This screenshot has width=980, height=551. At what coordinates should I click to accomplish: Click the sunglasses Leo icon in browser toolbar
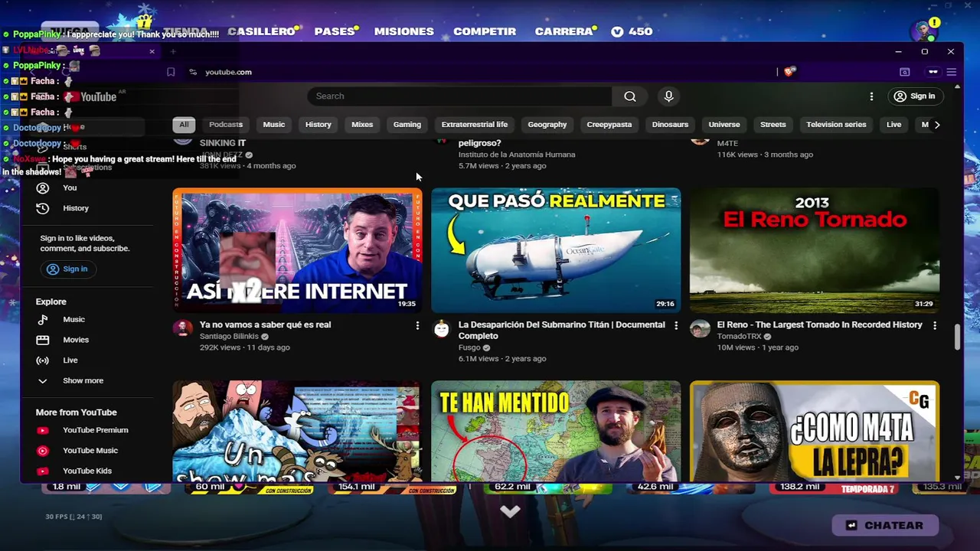(933, 72)
